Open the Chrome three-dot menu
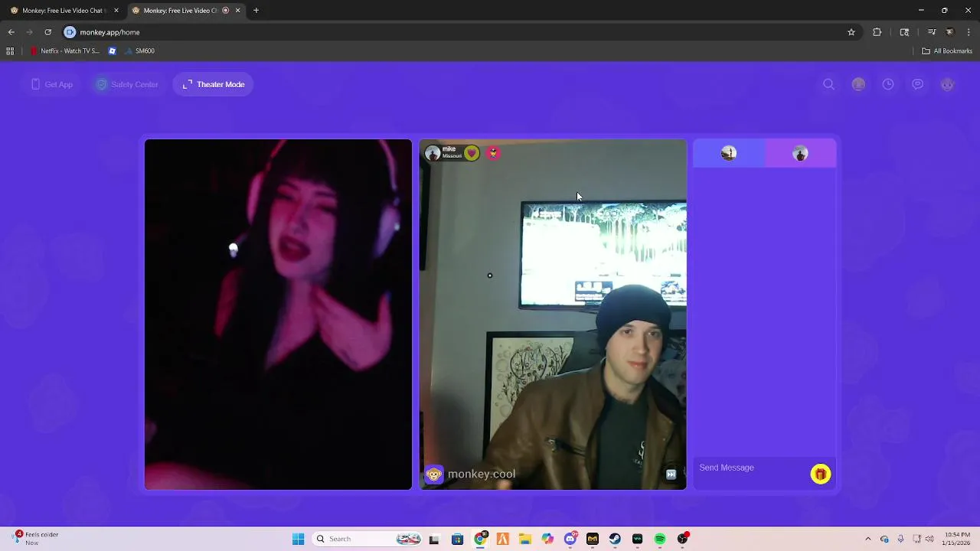This screenshot has width=980, height=551. (x=969, y=32)
